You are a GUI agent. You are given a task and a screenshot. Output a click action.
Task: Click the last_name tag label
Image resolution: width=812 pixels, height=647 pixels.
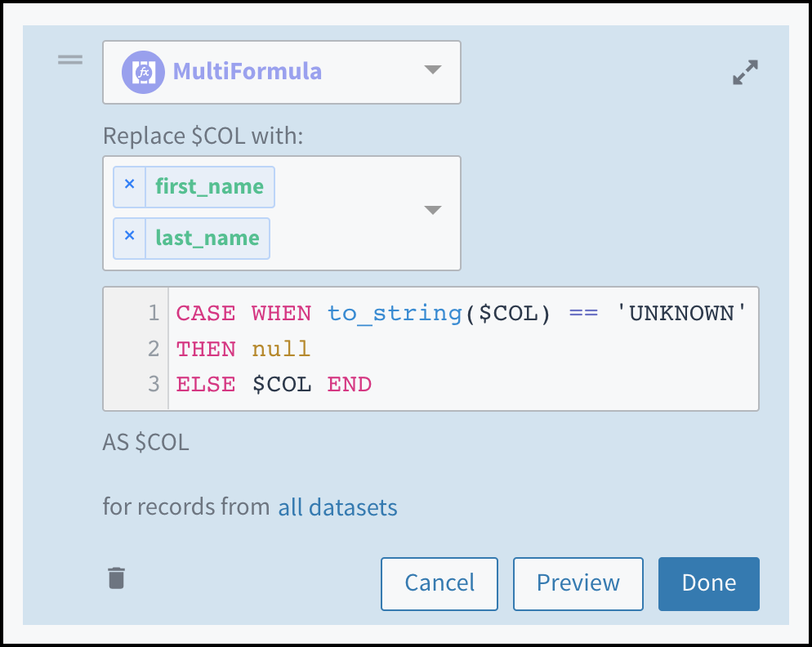(x=207, y=238)
